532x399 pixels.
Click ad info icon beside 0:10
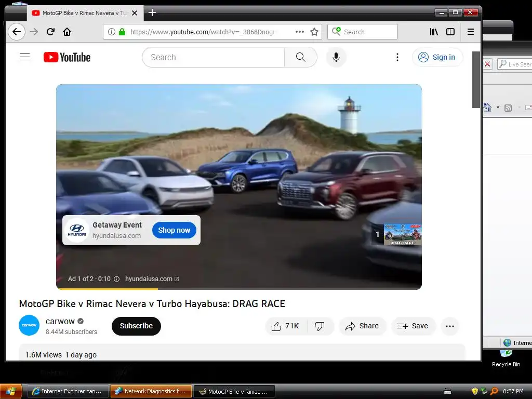(x=116, y=279)
